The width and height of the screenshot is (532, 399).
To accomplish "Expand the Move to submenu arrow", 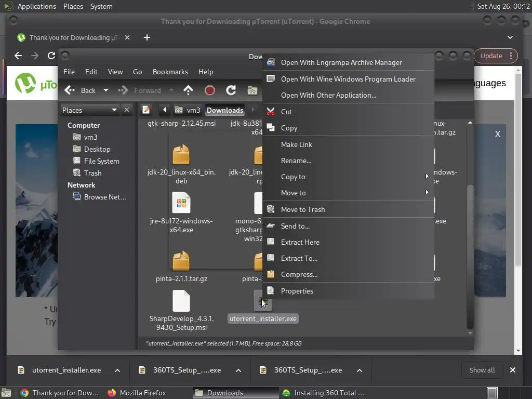I will (427, 192).
